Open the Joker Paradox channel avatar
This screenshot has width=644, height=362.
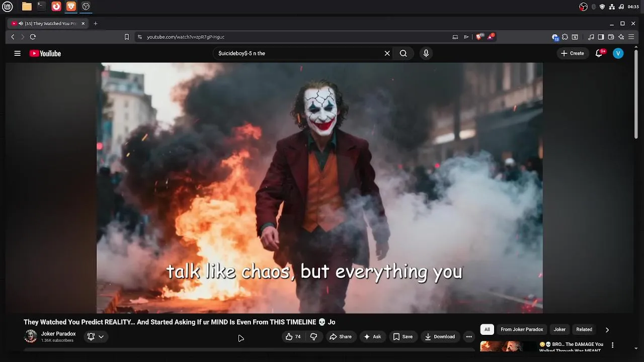coord(31,336)
